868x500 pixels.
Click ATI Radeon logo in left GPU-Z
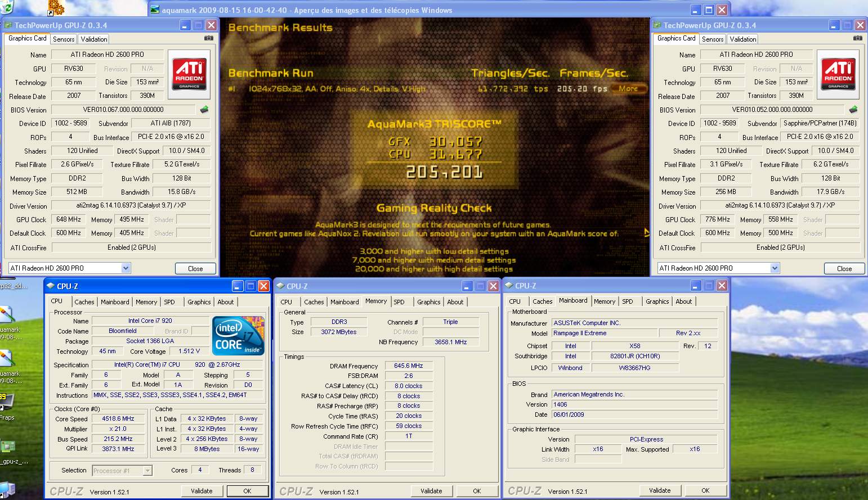(x=189, y=74)
